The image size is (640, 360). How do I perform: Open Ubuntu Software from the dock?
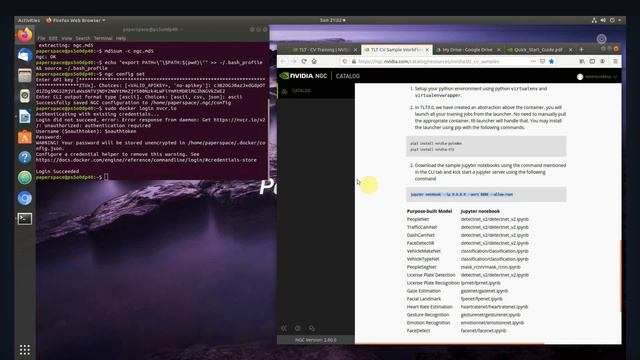(24, 137)
